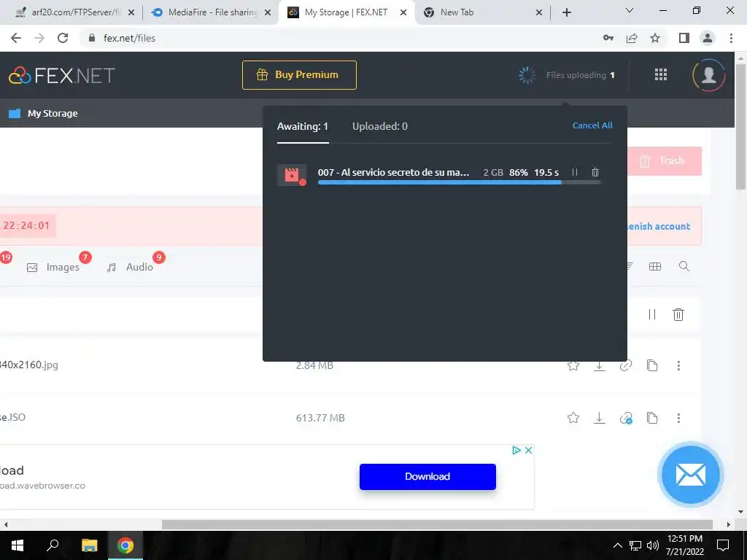The height and width of the screenshot is (560, 747).
Task: Open File Explorer from taskbar
Action: (x=89, y=545)
